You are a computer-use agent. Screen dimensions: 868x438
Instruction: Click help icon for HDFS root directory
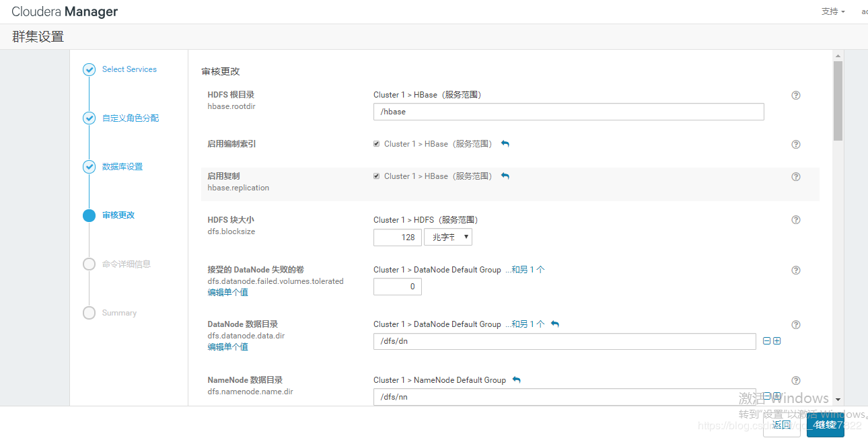tap(796, 96)
